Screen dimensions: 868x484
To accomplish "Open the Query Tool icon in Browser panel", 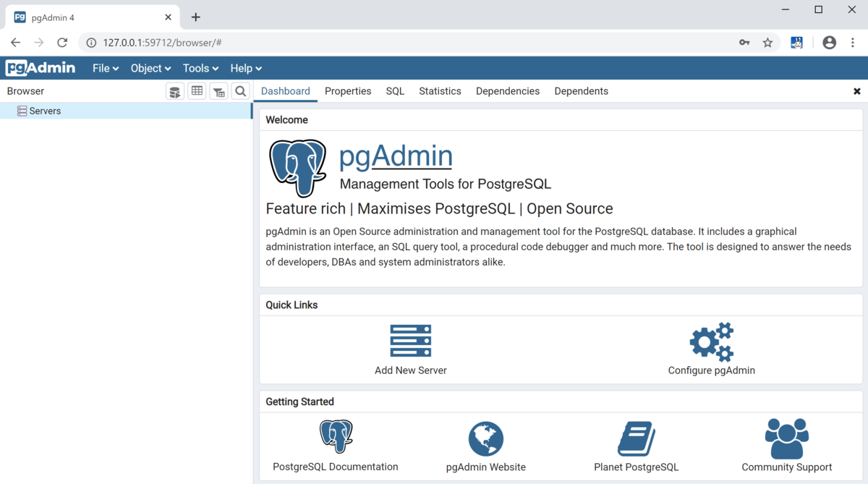I will (x=175, y=91).
